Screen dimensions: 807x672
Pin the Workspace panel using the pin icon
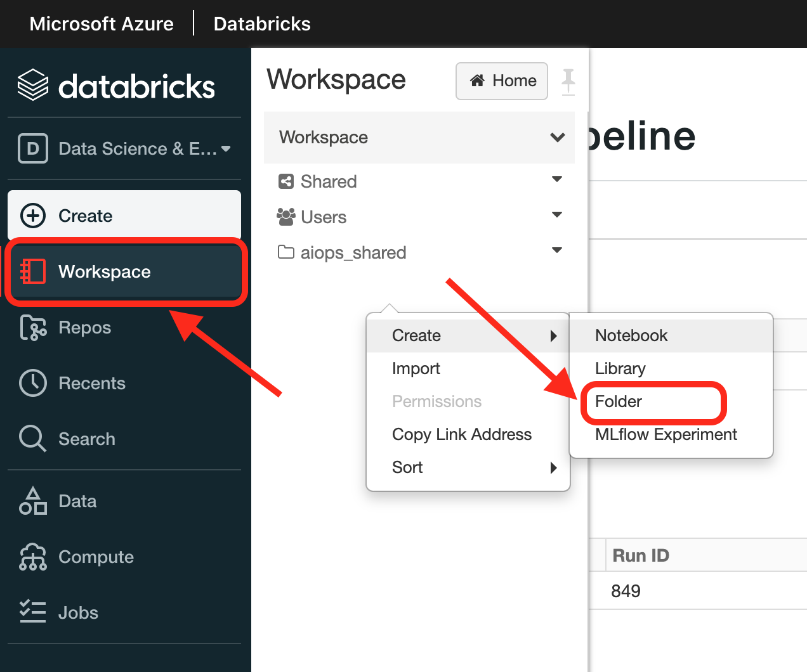[569, 81]
